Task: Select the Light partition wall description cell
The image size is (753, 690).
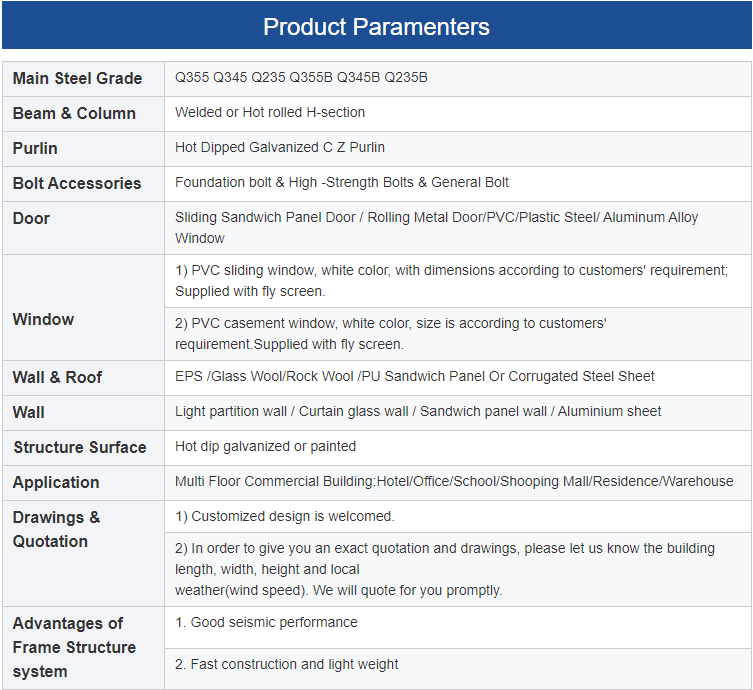Action: (x=418, y=411)
